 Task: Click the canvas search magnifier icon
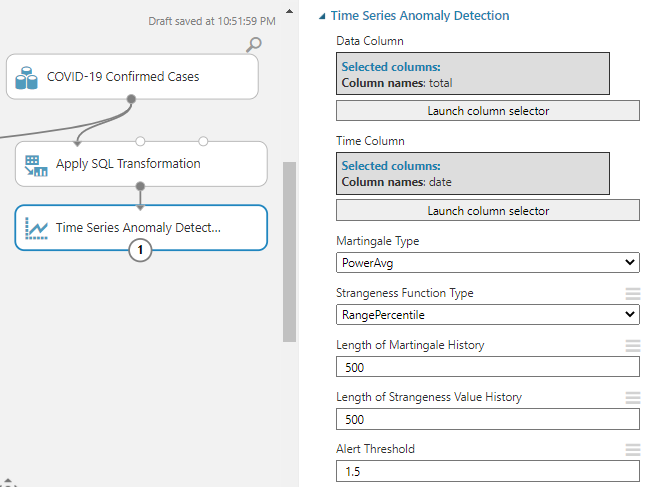coord(254,43)
